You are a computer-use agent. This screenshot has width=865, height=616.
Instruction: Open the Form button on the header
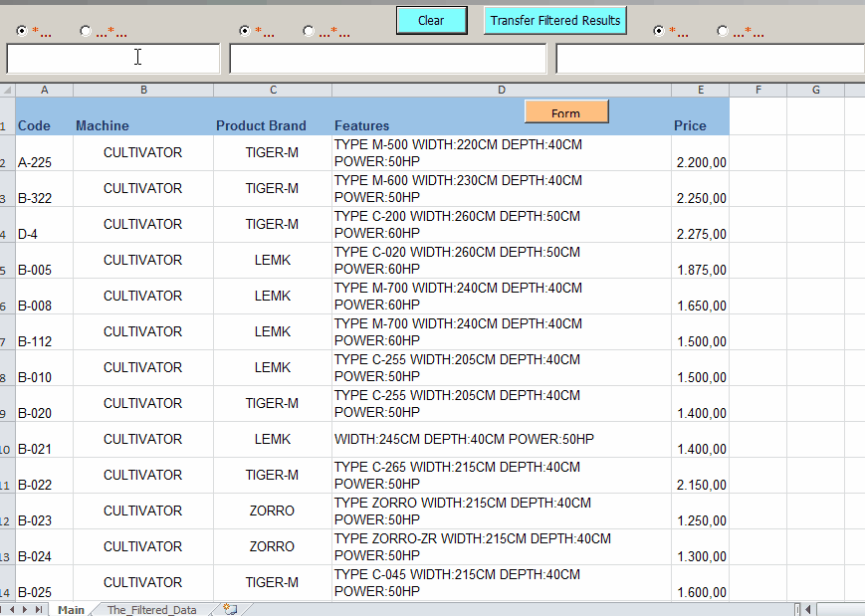[x=565, y=112]
